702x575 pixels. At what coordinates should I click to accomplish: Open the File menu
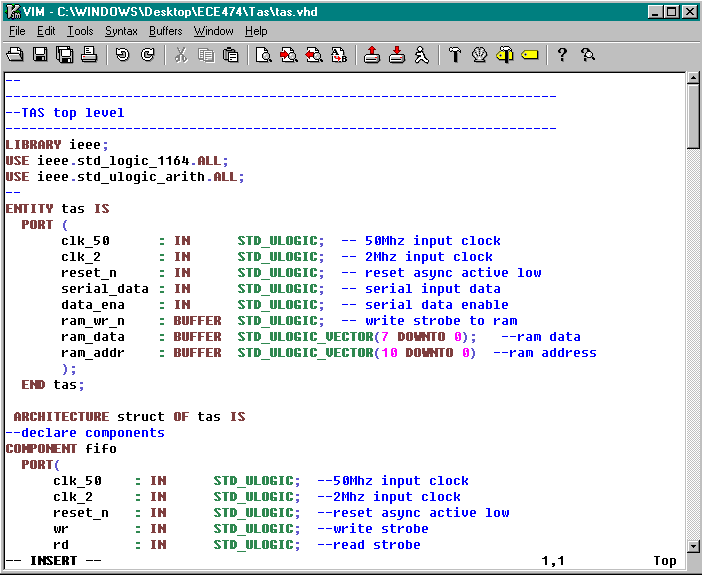[x=17, y=31]
